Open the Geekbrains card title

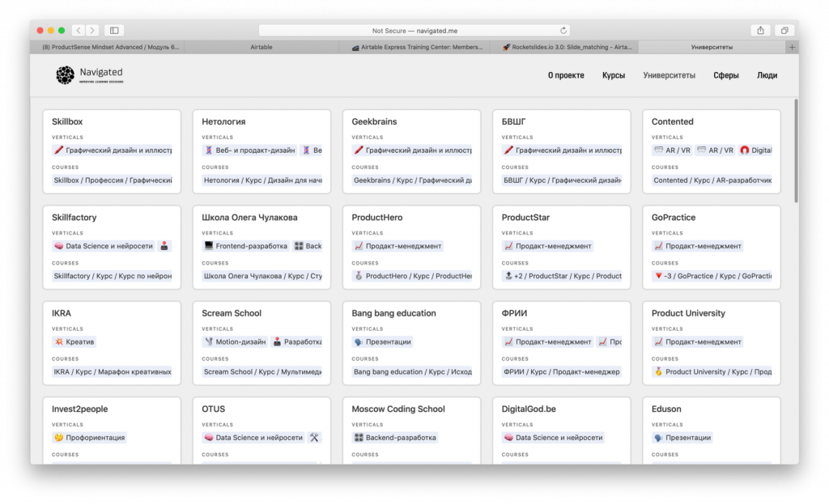[374, 121]
